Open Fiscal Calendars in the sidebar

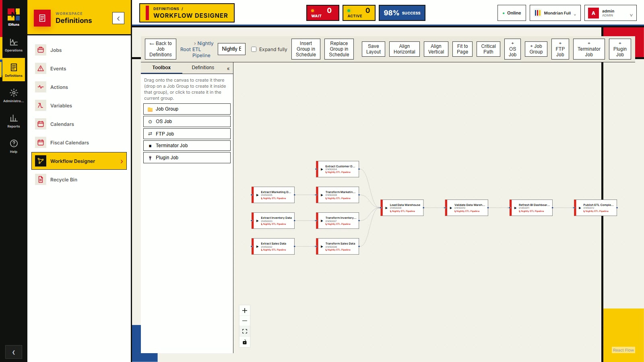(x=79, y=143)
